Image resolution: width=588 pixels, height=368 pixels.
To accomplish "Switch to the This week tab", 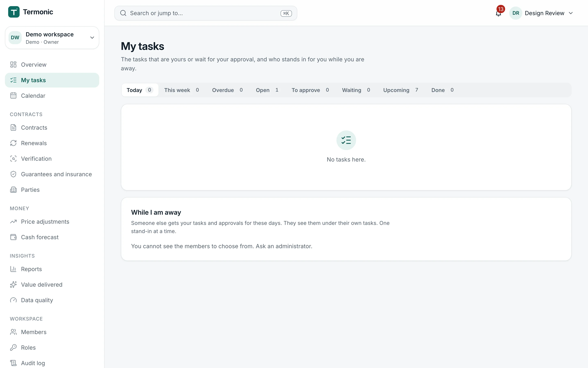I will pyautogui.click(x=182, y=90).
